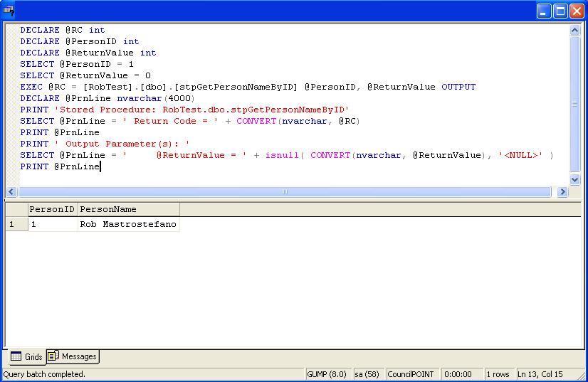Maximize the query window
Viewport: 588px width, 382px height.
point(560,10)
